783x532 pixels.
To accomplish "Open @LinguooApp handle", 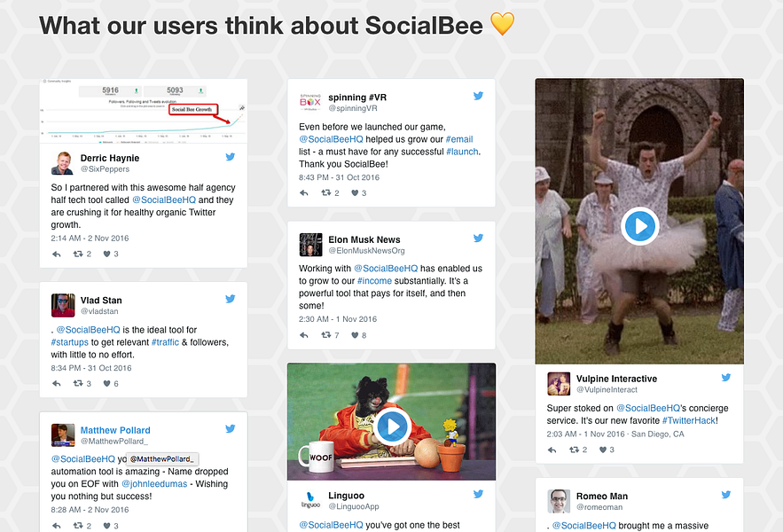I will pyautogui.click(x=354, y=506).
